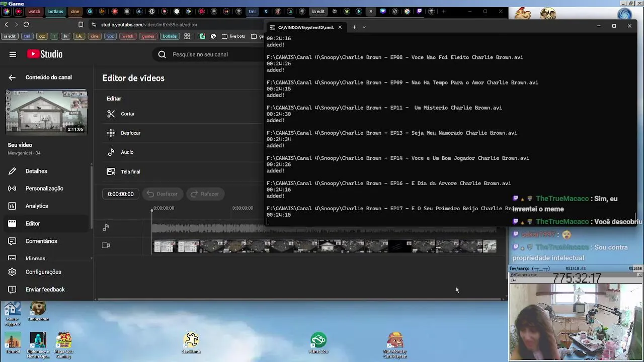Open Windows Terminal tab dropdown
The height and width of the screenshot is (362, 644).
[x=364, y=27]
